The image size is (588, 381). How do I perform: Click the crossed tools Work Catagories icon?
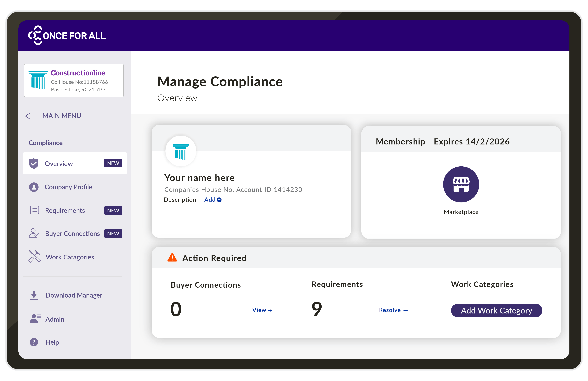point(35,256)
